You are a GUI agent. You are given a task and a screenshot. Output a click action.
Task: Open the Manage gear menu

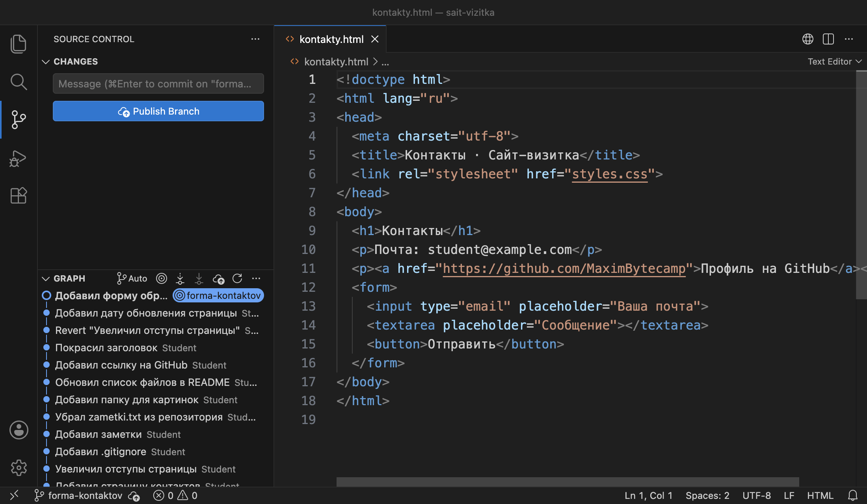pyautogui.click(x=19, y=468)
